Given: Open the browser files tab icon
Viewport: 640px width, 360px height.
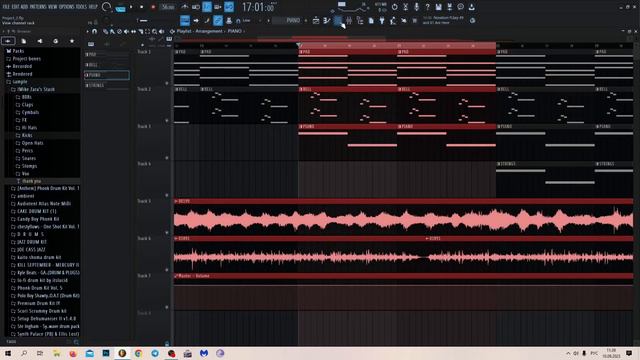Looking at the screenshot, I should [24, 41].
